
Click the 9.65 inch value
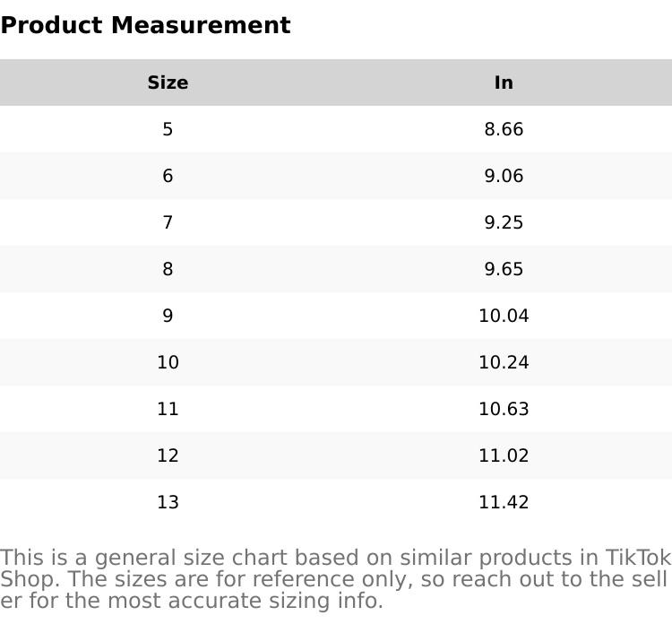coord(504,269)
